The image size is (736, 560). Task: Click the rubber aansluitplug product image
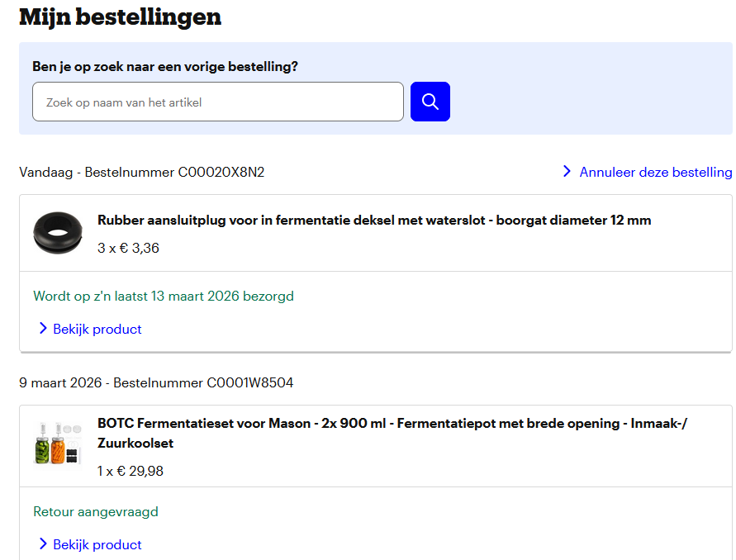click(x=58, y=227)
